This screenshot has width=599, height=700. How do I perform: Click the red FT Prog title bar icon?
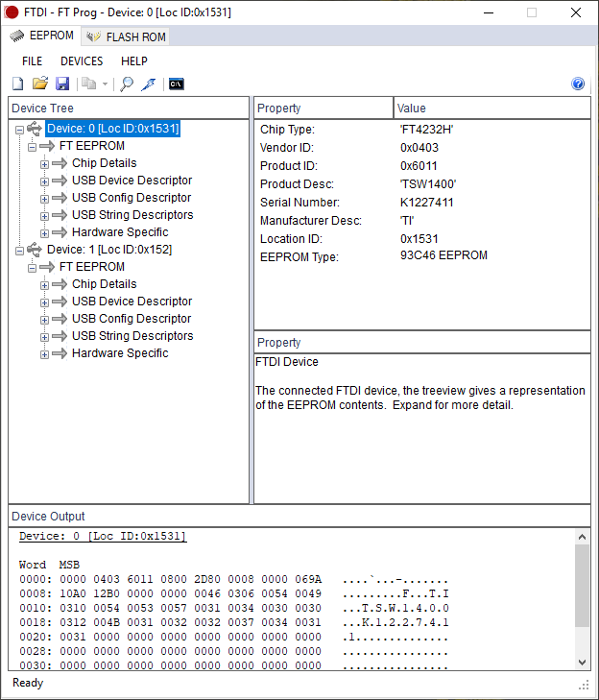[x=12, y=12]
